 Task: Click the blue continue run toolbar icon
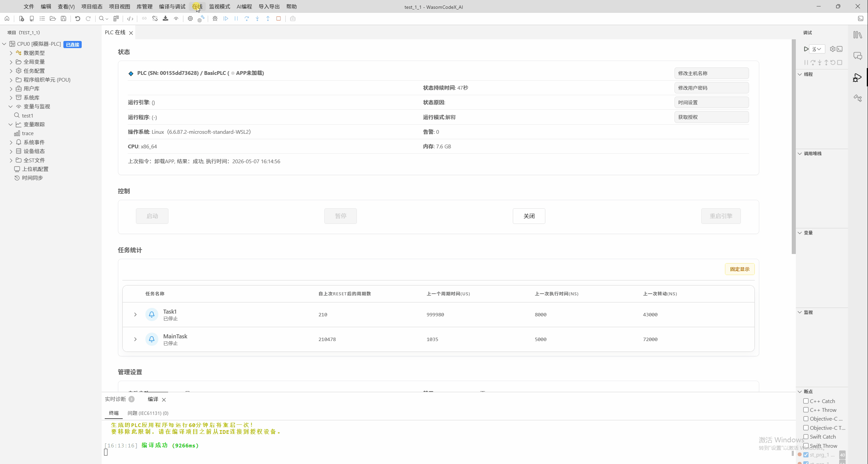click(226, 19)
